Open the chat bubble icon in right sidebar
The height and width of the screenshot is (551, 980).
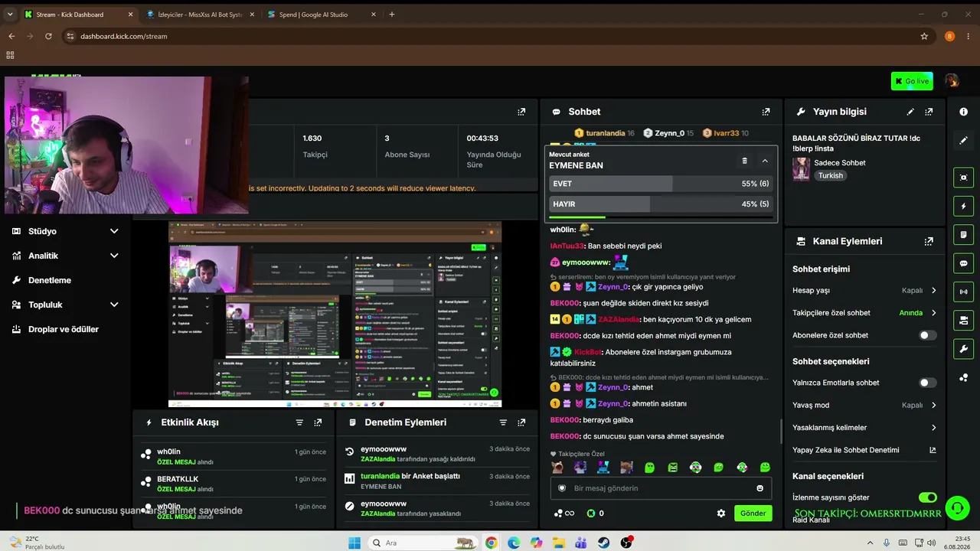pyautogui.click(x=963, y=263)
